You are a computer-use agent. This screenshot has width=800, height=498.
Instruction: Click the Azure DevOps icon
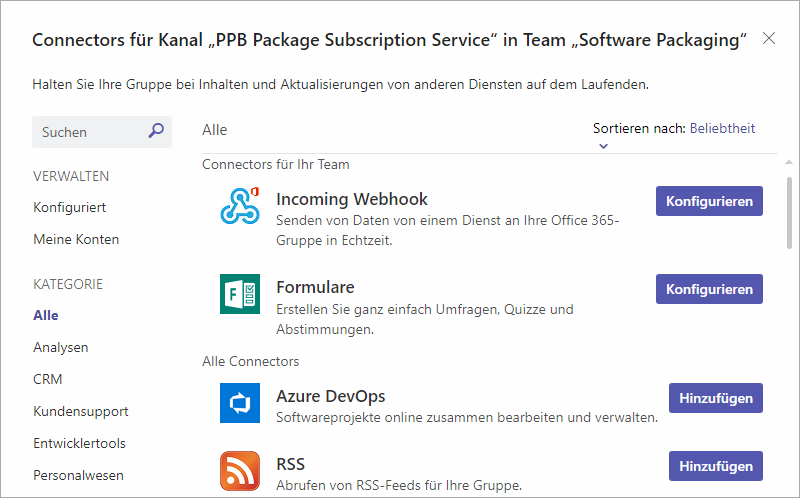(240, 403)
